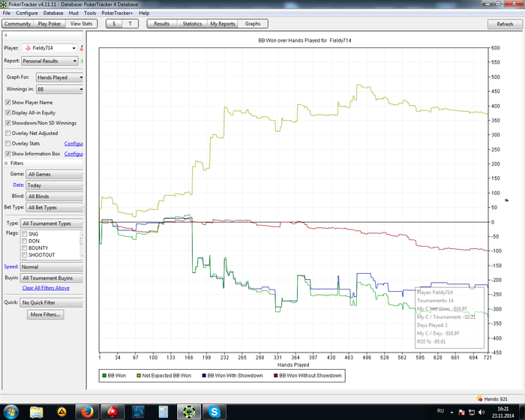Open Firefox from the taskbar
The width and height of the screenshot is (525, 420).
87,412
